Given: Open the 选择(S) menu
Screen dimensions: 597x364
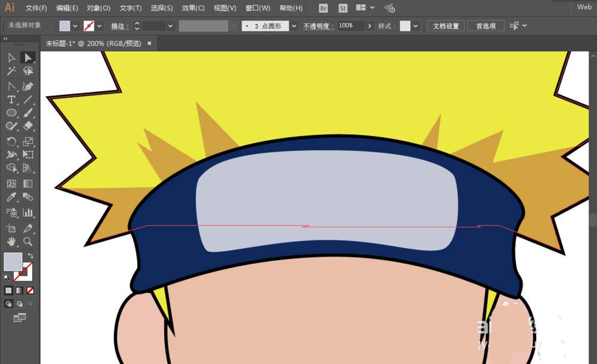Looking at the screenshot, I should [161, 8].
